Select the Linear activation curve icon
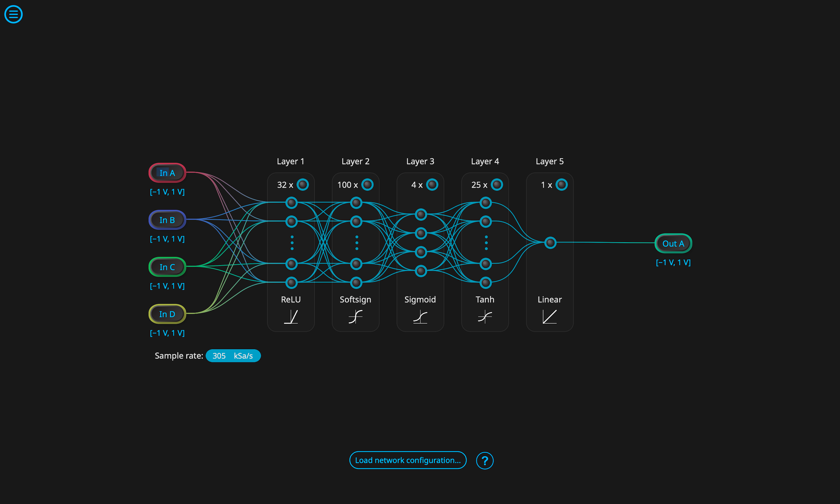This screenshot has height=504, width=840. (550, 317)
